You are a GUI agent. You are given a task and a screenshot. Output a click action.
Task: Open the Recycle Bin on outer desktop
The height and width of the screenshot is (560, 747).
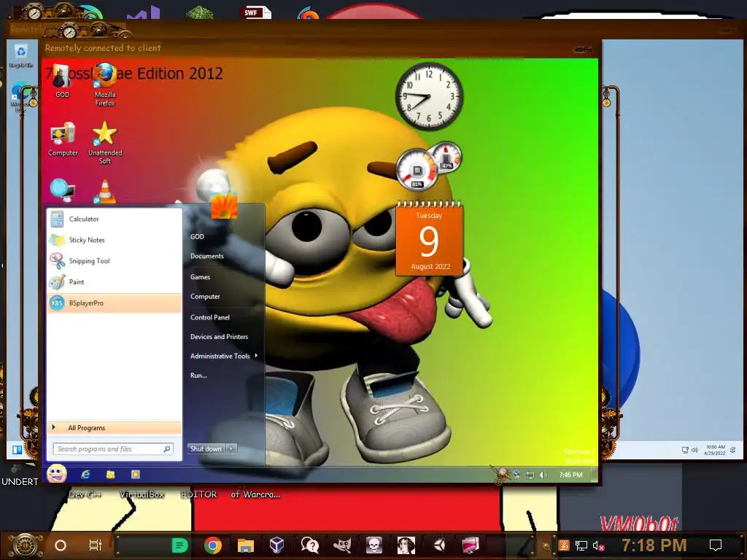21,55
